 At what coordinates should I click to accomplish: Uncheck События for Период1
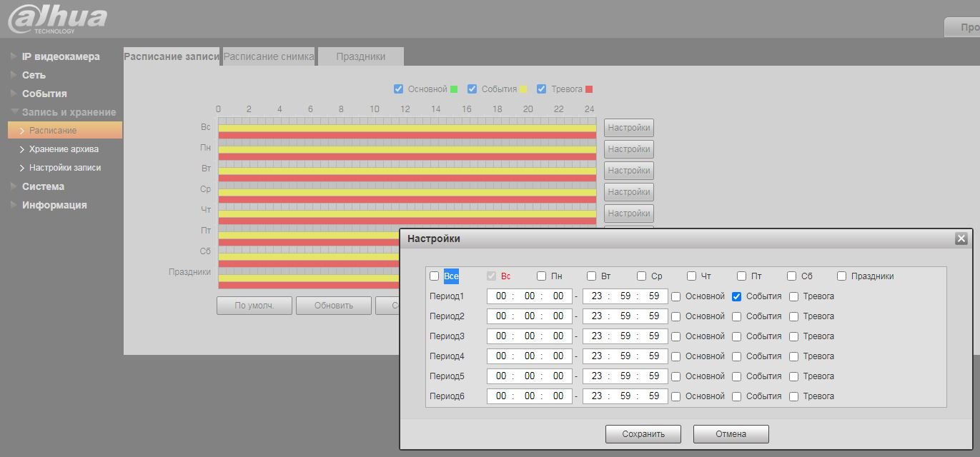pos(737,296)
